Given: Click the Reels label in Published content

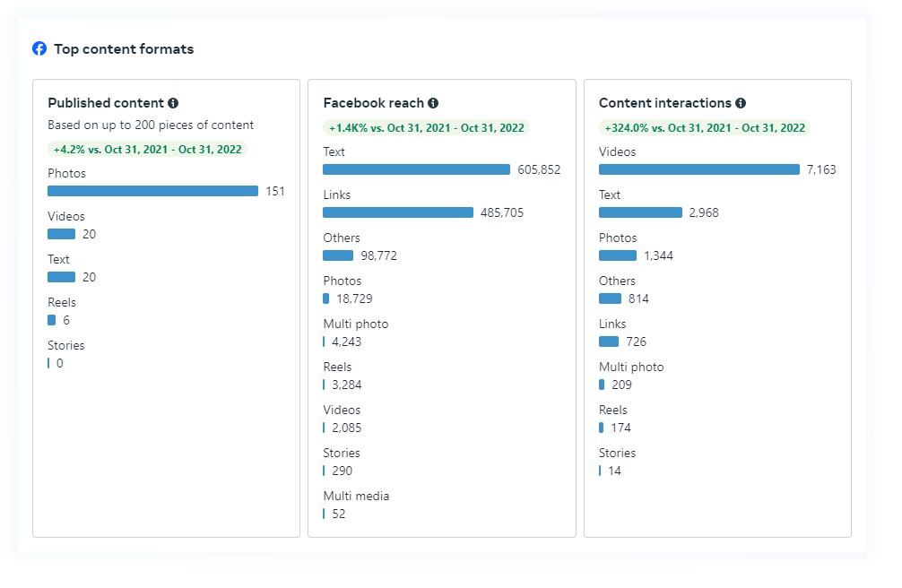Looking at the screenshot, I should click(x=62, y=302).
